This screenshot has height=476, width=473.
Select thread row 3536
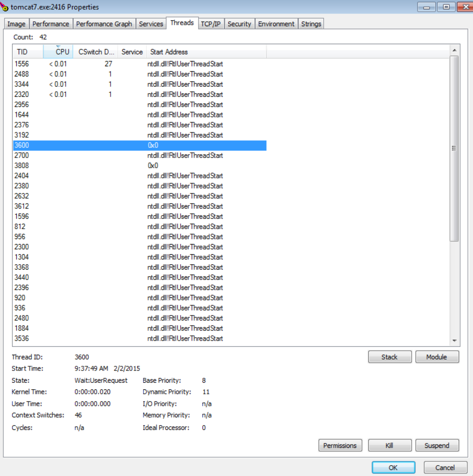coord(140,338)
